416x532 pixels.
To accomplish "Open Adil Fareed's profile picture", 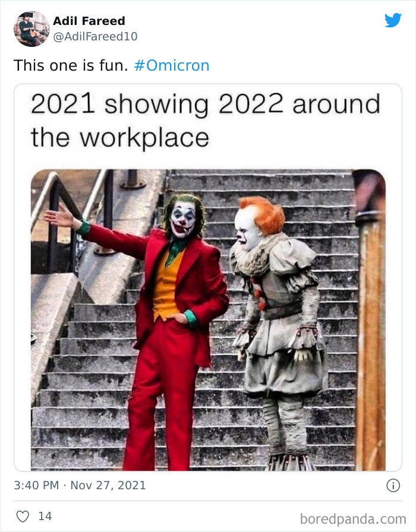I will coord(31,29).
